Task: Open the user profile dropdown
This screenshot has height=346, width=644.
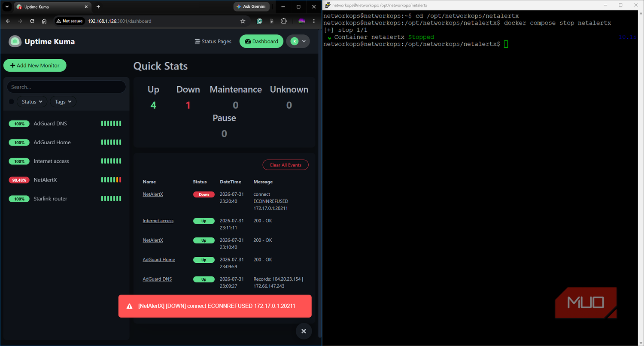Action: coord(298,41)
